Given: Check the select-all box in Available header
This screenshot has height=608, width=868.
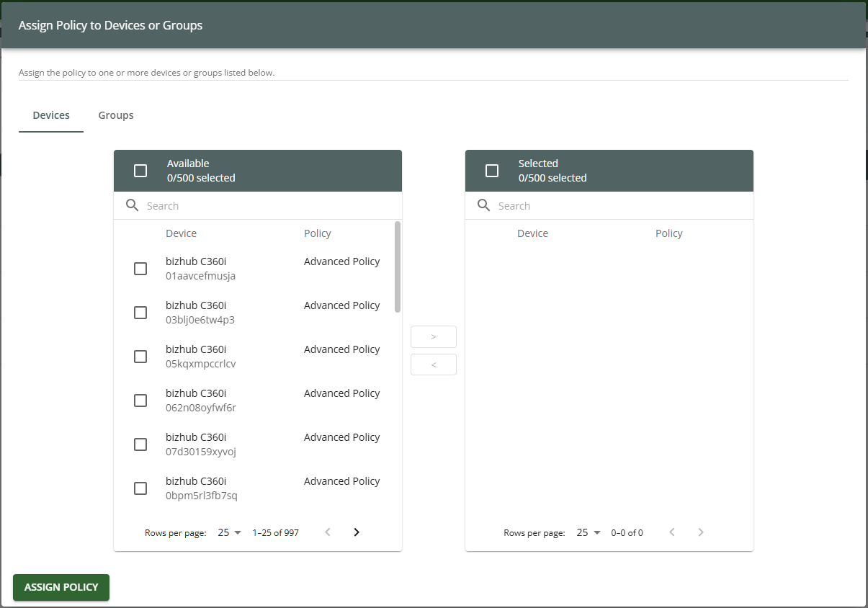Looking at the screenshot, I should pos(140,171).
